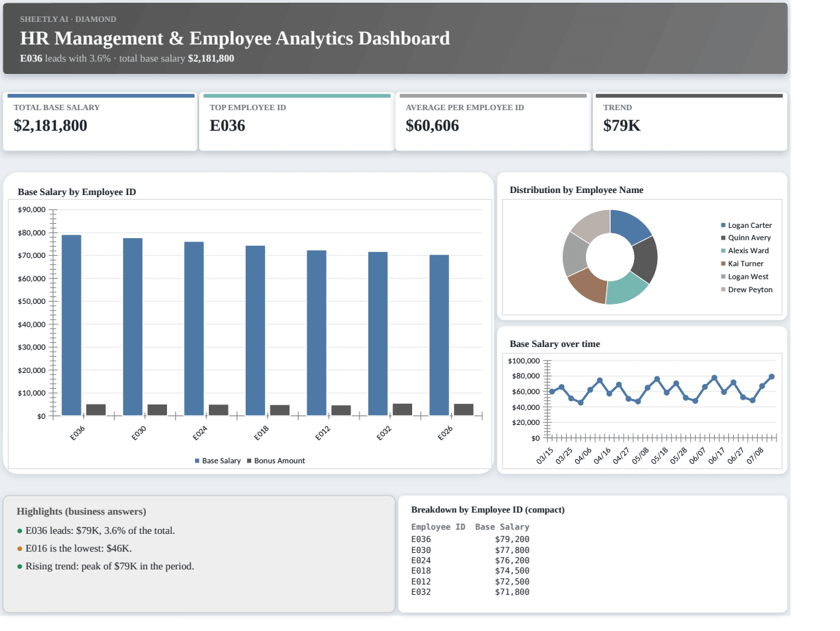This screenshot has height=631, width=840.
Task: Click Kai Turner legend swatch
Action: (723, 263)
